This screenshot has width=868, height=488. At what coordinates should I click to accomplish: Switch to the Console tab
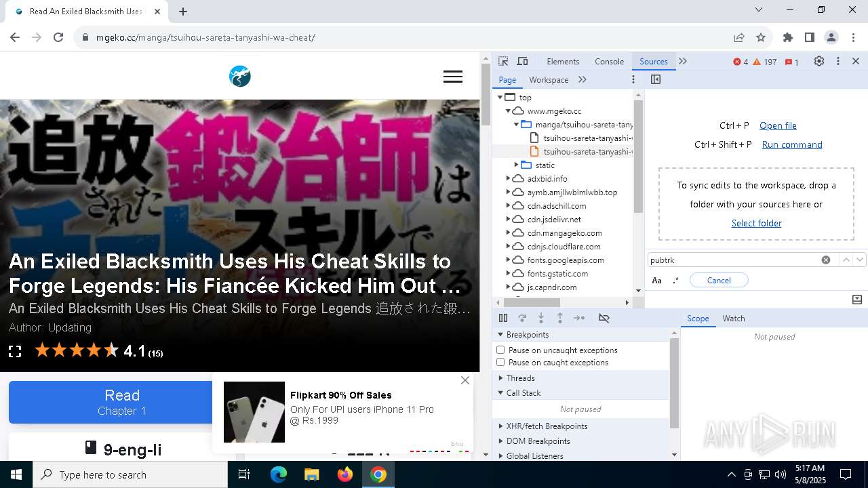609,61
